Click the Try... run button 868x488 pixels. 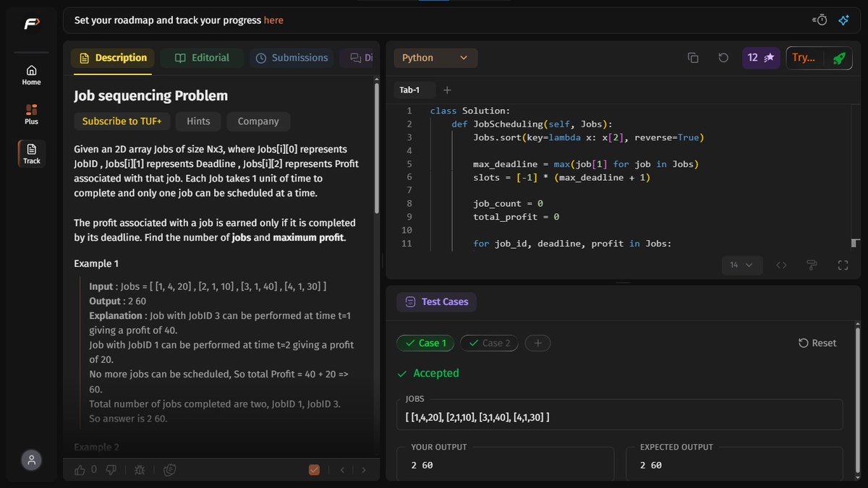pos(804,58)
